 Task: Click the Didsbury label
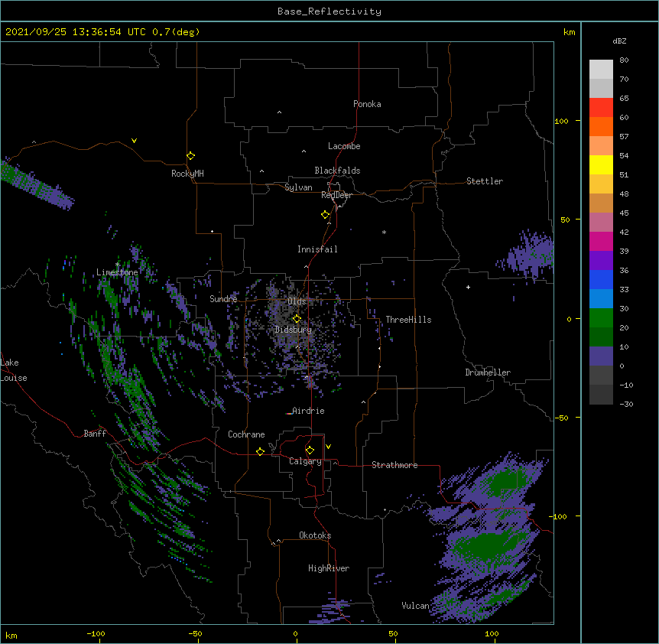294,330
